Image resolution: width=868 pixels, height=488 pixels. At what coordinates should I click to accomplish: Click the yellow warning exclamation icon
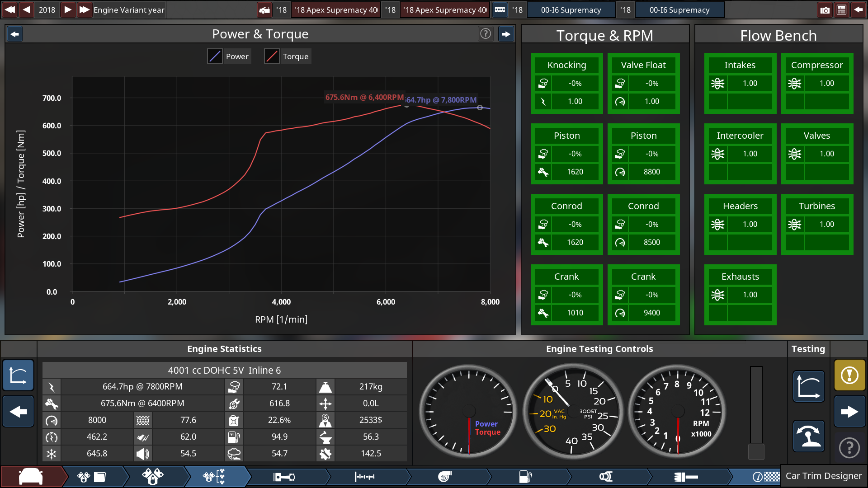[x=849, y=375]
